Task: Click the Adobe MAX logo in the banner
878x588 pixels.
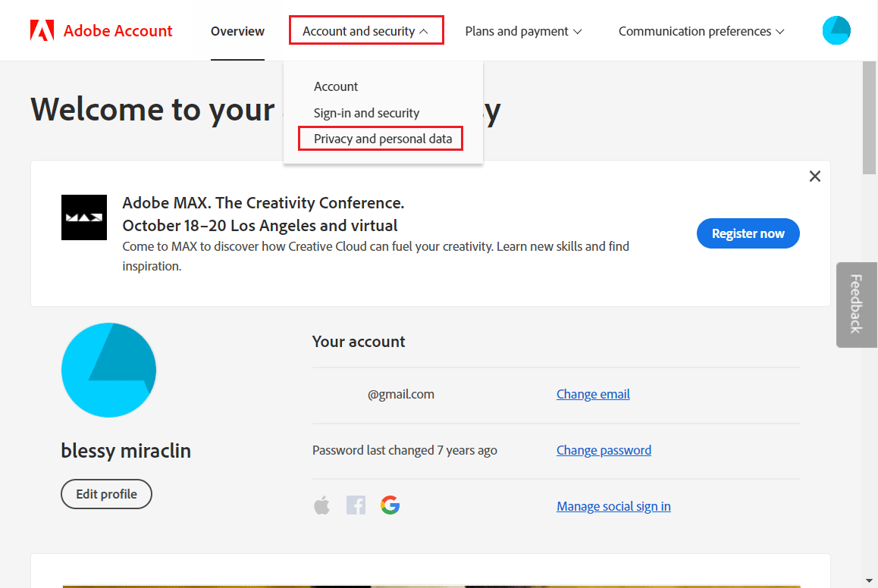Action: tap(84, 217)
